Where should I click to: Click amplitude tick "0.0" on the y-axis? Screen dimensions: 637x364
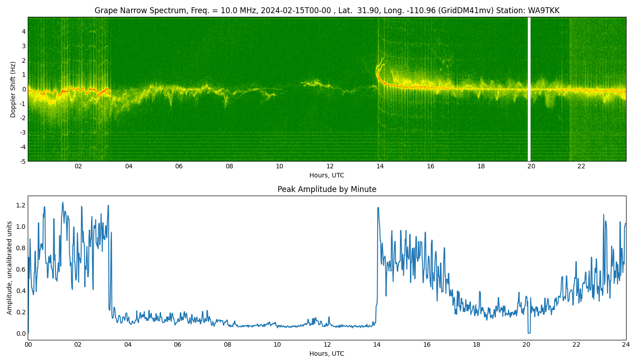pyautogui.click(x=21, y=334)
